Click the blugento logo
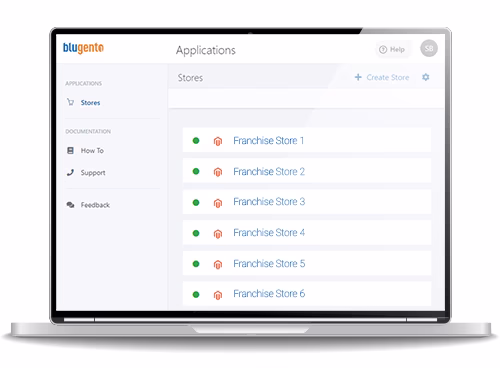 [83, 48]
